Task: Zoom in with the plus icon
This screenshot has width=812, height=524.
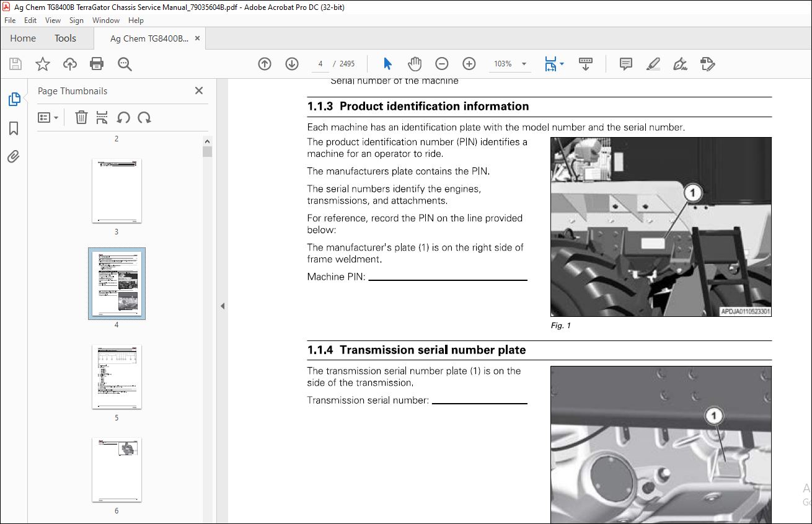Action: 469,64
